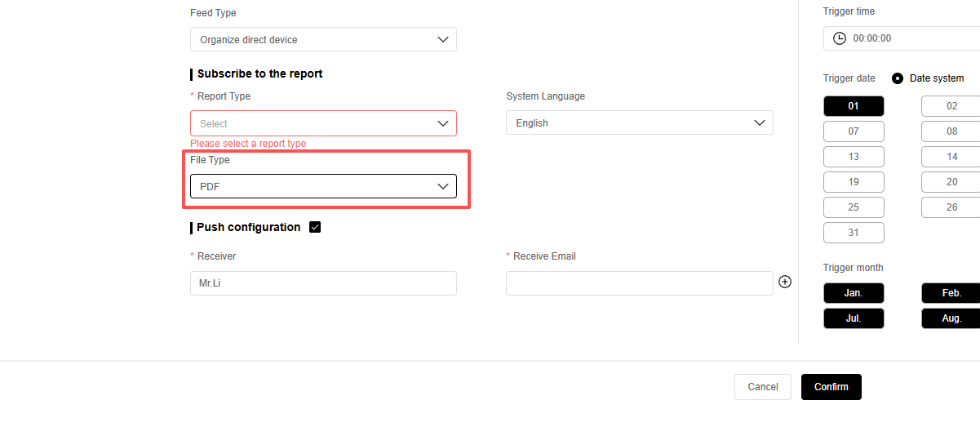Toggle trigger date 01
980x427 pixels.
854,106
